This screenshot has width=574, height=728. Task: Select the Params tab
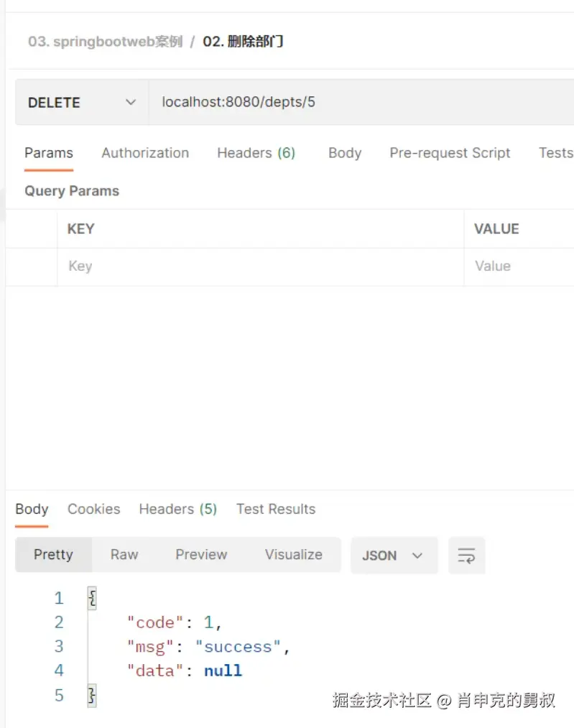[49, 153]
